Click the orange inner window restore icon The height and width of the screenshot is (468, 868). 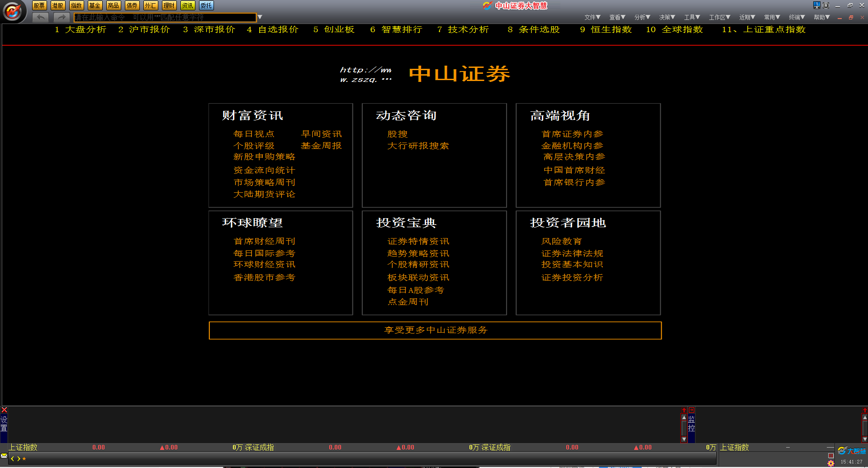pyautogui.click(x=851, y=18)
